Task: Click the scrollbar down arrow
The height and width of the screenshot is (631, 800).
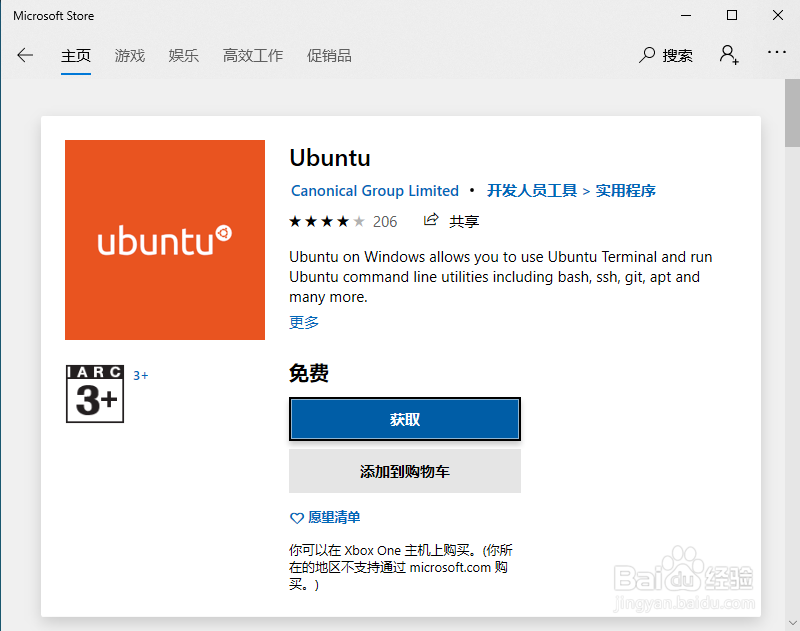Action: [792, 623]
